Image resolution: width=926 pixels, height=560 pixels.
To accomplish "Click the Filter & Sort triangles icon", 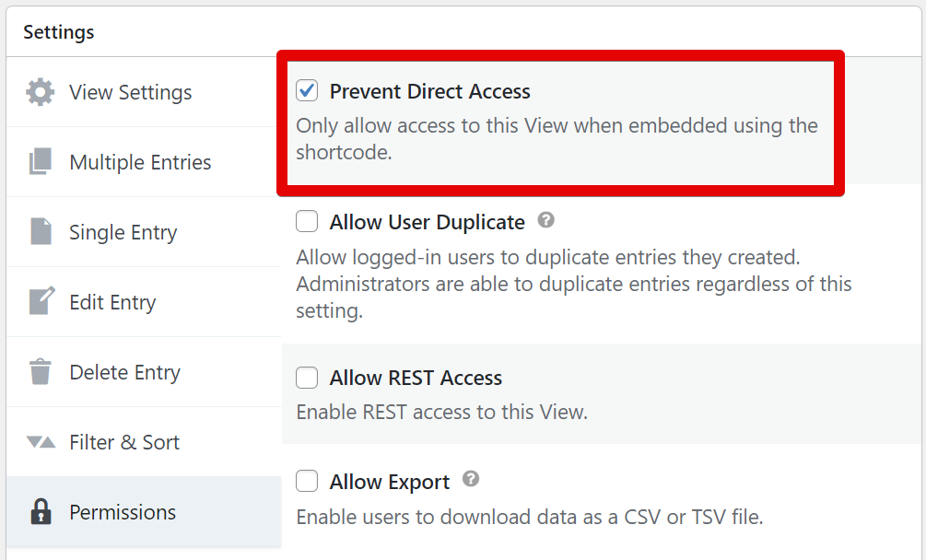I will (41, 442).
